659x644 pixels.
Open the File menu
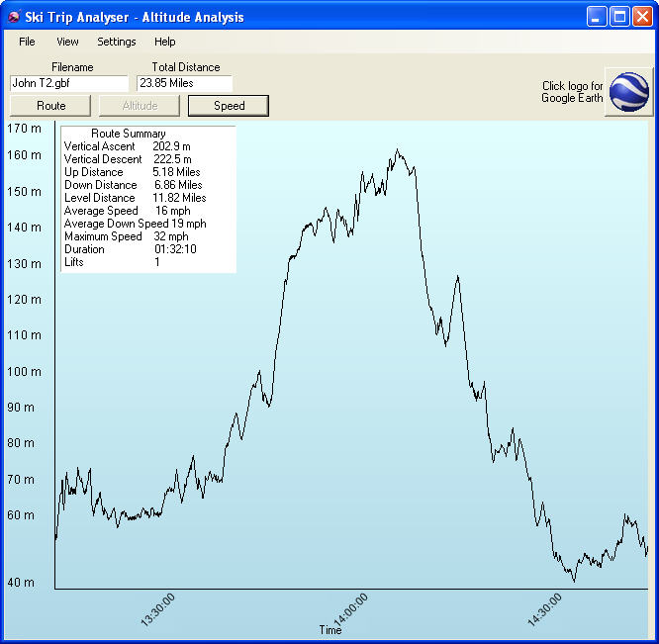pyautogui.click(x=27, y=42)
